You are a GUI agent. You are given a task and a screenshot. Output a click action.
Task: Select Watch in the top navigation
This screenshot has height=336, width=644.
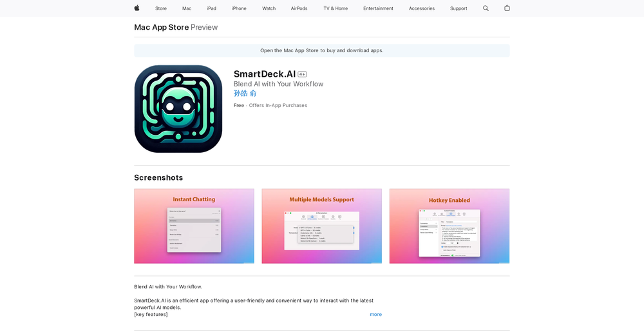coord(269,8)
